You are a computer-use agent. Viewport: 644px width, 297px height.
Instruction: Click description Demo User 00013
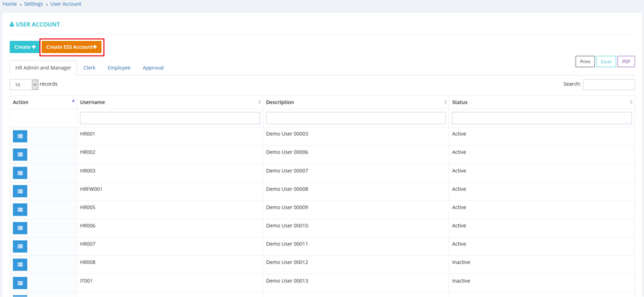[287, 281]
